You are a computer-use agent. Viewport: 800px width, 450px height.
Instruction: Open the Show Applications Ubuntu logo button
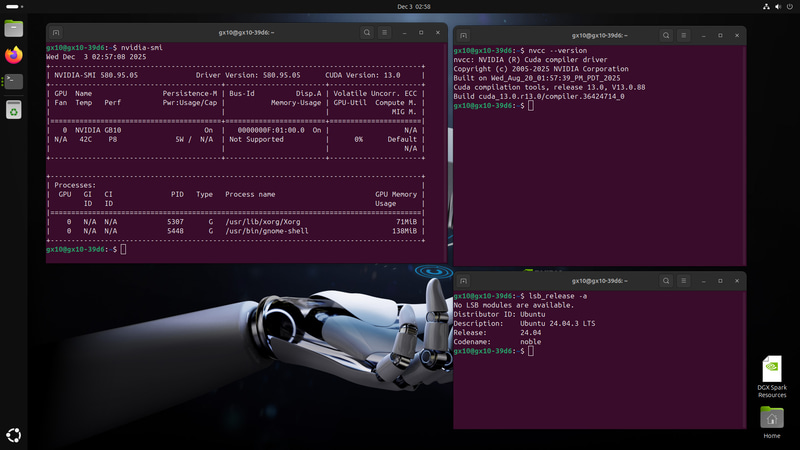point(14,435)
